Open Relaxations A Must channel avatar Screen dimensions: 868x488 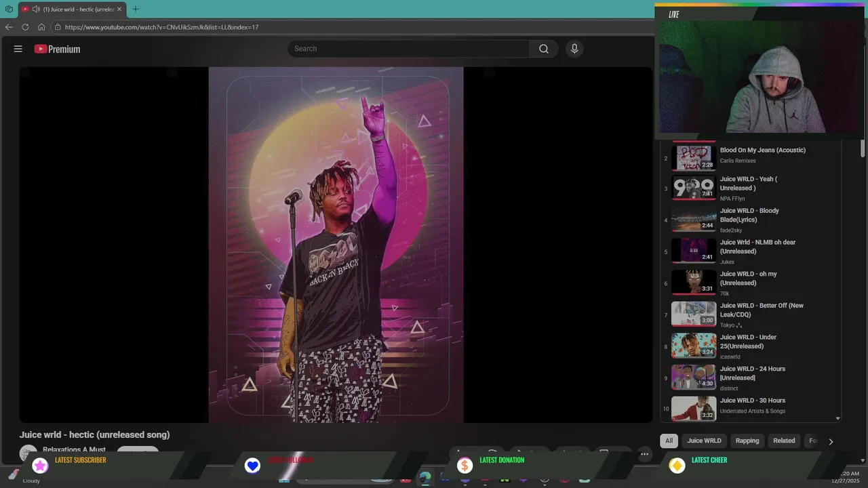click(x=28, y=453)
